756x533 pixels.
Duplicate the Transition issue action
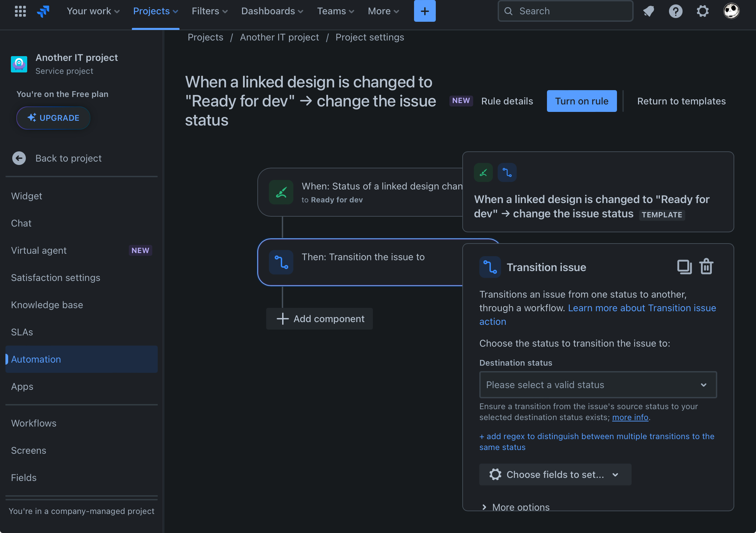685,267
